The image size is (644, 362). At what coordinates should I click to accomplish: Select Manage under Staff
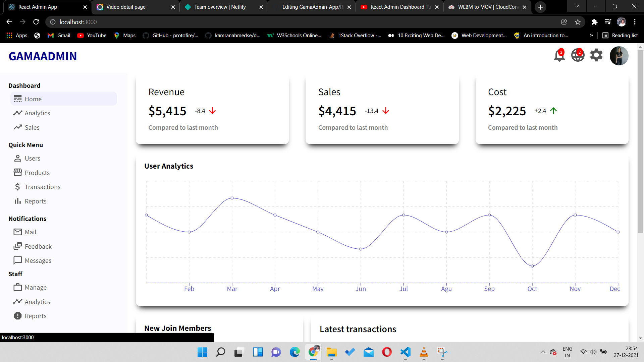36,287
